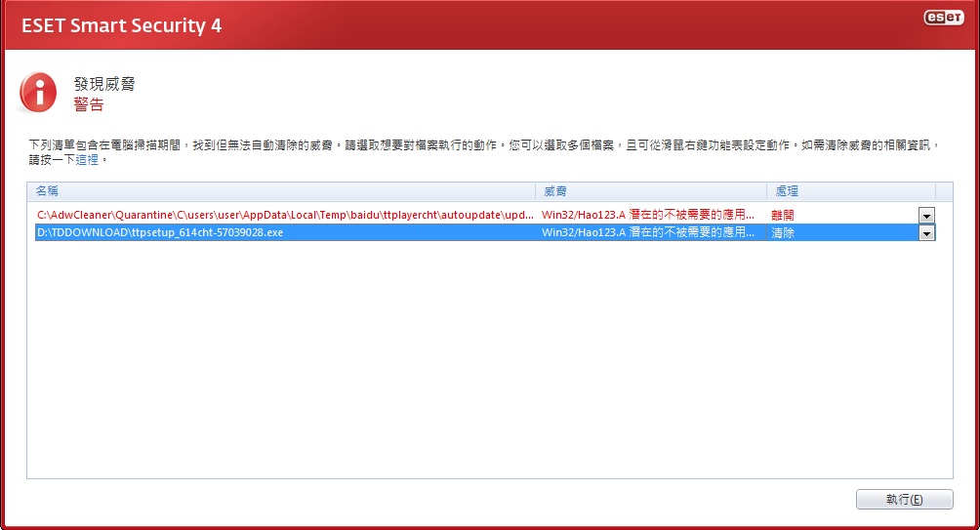Select D:\TDDOWNLOAD\ttpsetup_614cht-57039028.exe row

485,232
